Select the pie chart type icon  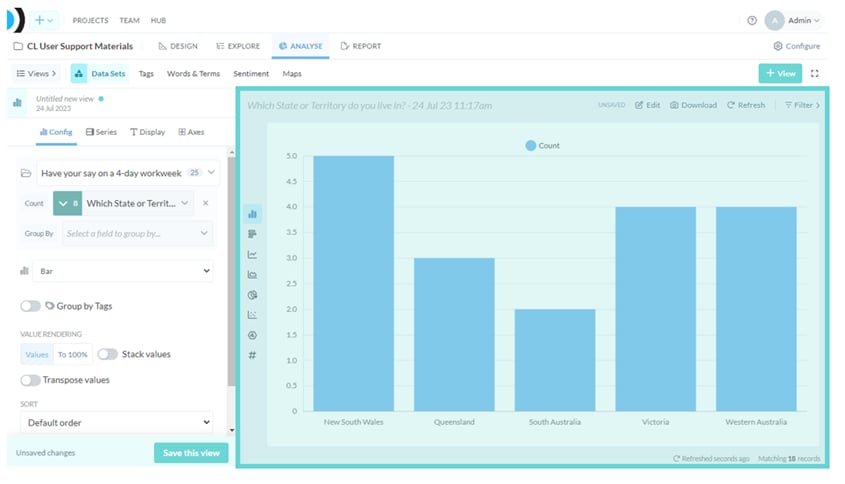[x=252, y=295]
